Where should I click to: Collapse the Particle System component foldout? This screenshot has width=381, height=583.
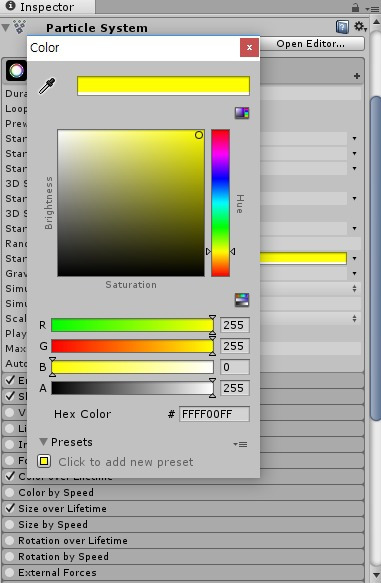pyautogui.click(x=6, y=28)
